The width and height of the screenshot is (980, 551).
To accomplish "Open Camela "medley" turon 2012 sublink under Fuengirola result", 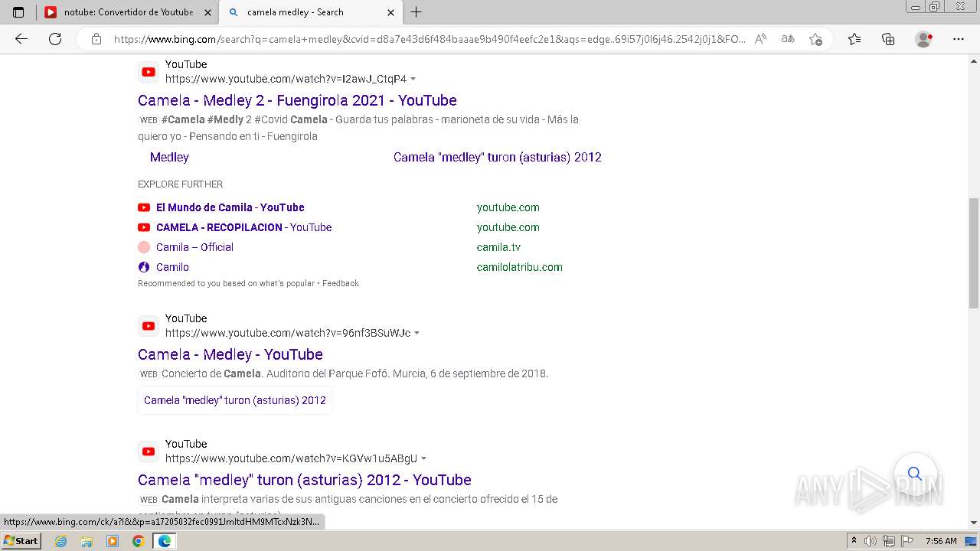I will [x=498, y=157].
